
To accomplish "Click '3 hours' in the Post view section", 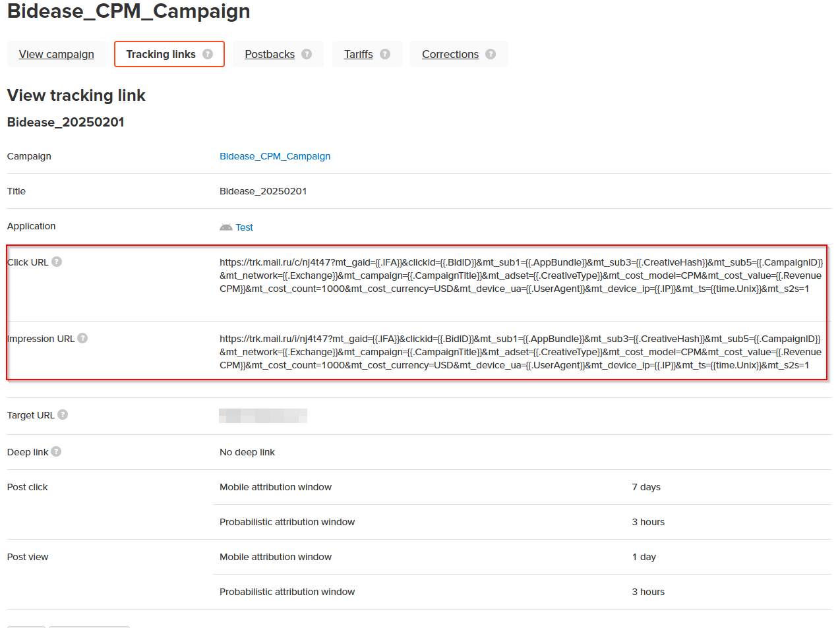I will coord(648,592).
